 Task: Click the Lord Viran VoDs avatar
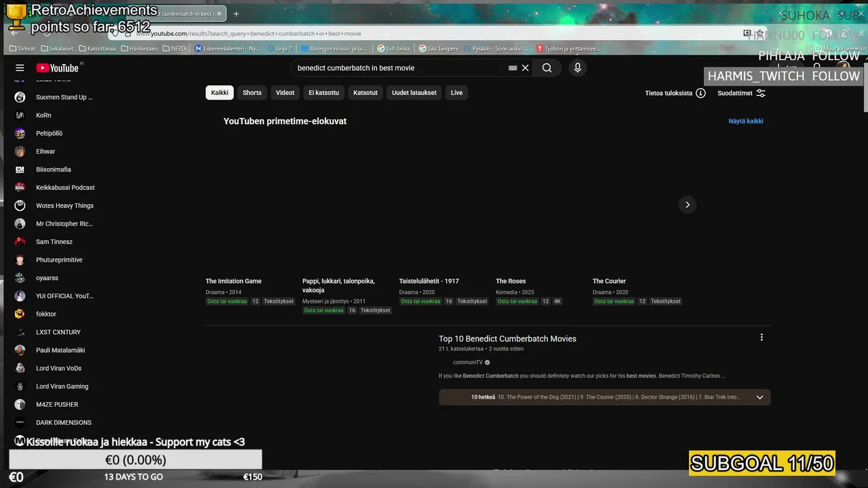coord(20,368)
